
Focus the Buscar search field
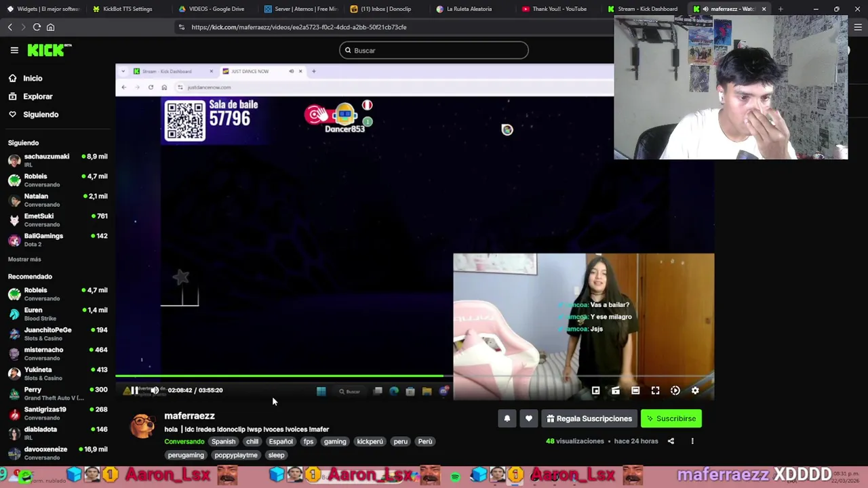pyautogui.click(x=434, y=50)
